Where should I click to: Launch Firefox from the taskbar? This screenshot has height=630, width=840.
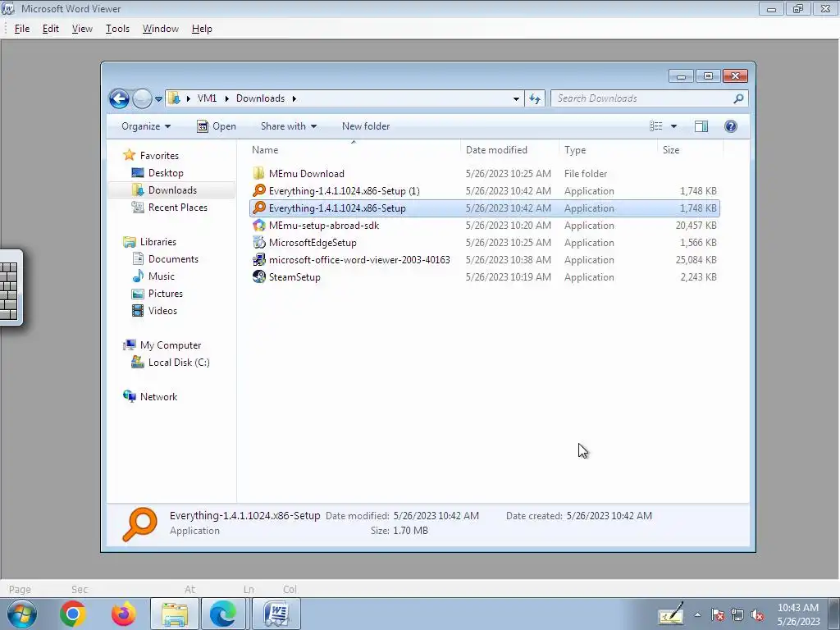pyautogui.click(x=123, y=614)
